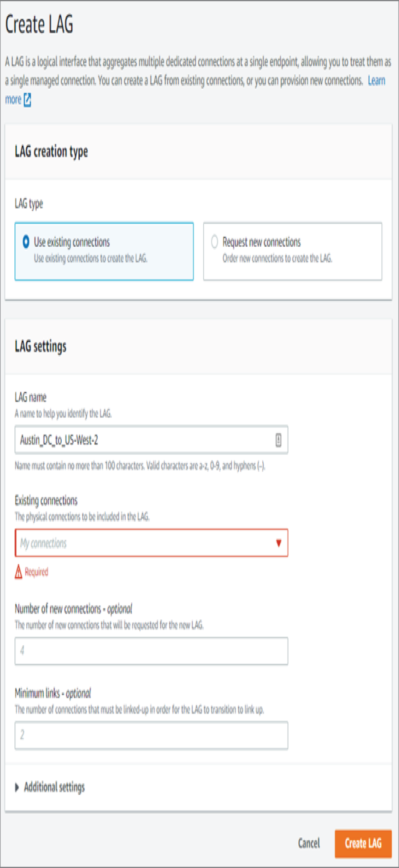The image size is (399, 868).
Task: Click the LAG name input field
Action: point(152,440)
